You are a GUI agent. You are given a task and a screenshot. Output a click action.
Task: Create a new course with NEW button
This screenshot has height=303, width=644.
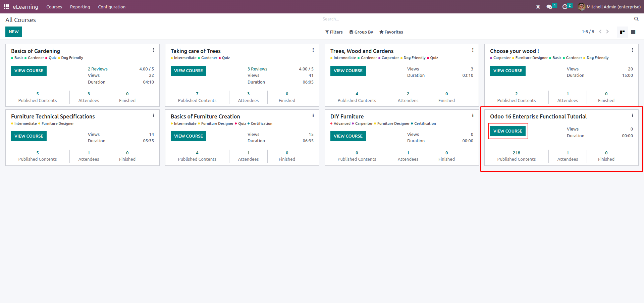coord(14,32)
